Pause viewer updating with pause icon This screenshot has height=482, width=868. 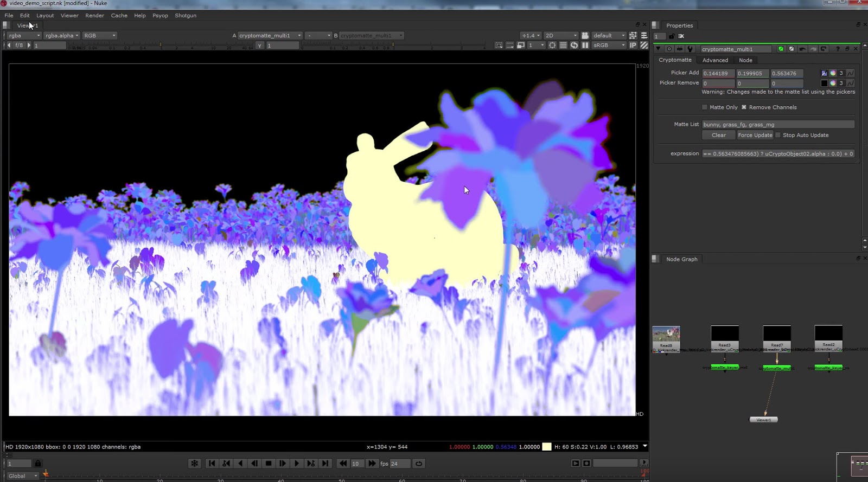coord(585,46)
